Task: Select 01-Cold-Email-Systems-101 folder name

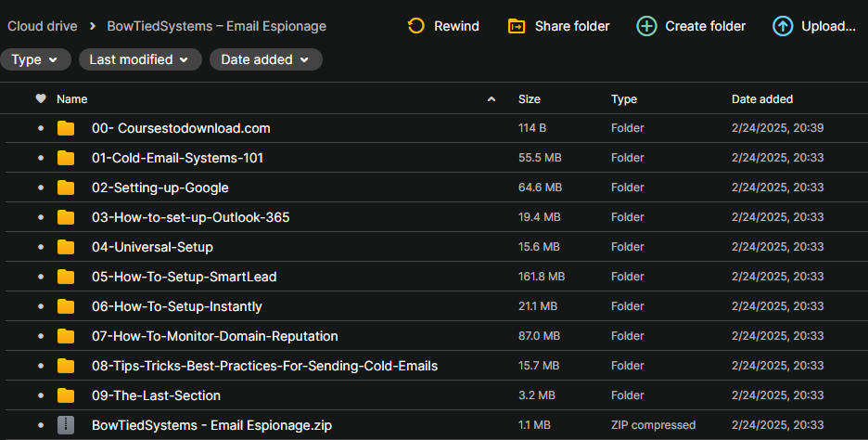Action: tap(178, 158)
